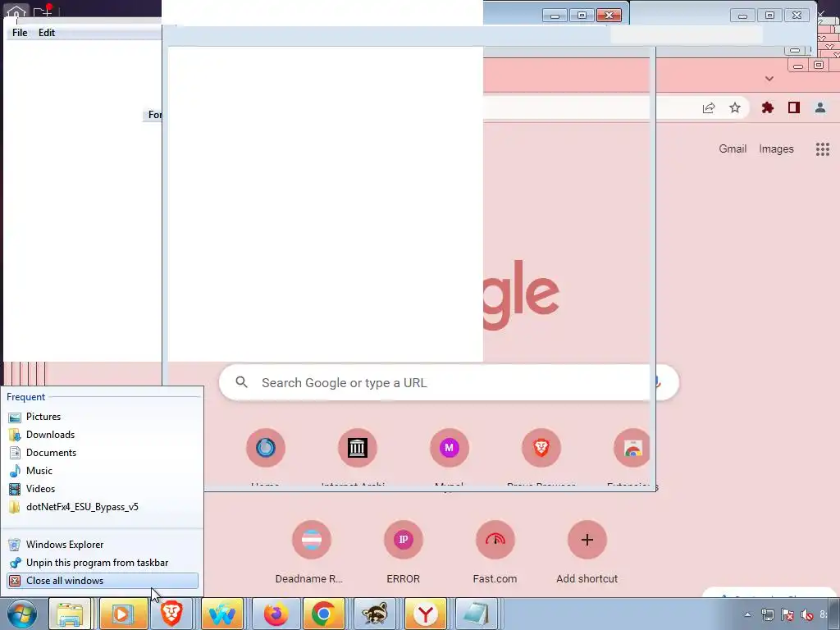
Task: Focus the Search Google or type a URL box
Action: click(x=449, y=382)
